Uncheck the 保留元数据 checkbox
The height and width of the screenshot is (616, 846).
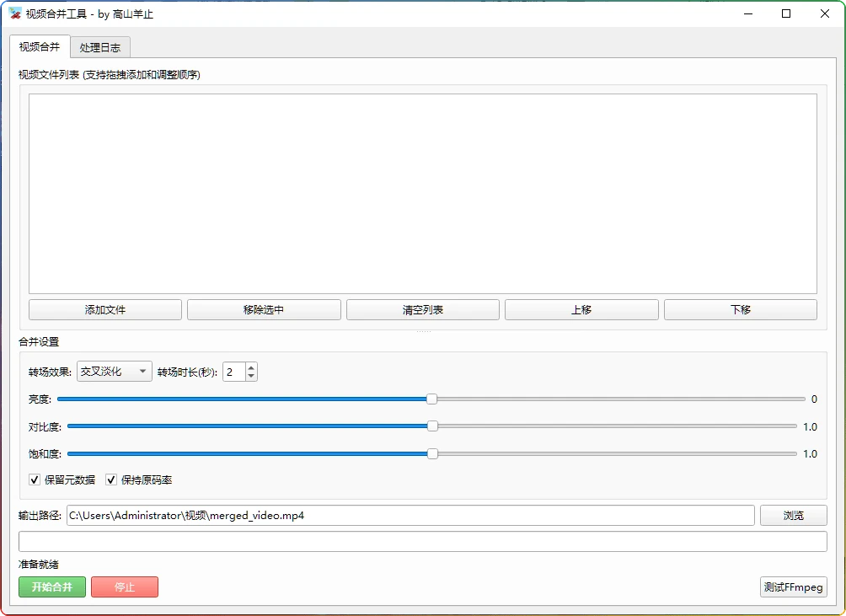(x=35, y=480)
